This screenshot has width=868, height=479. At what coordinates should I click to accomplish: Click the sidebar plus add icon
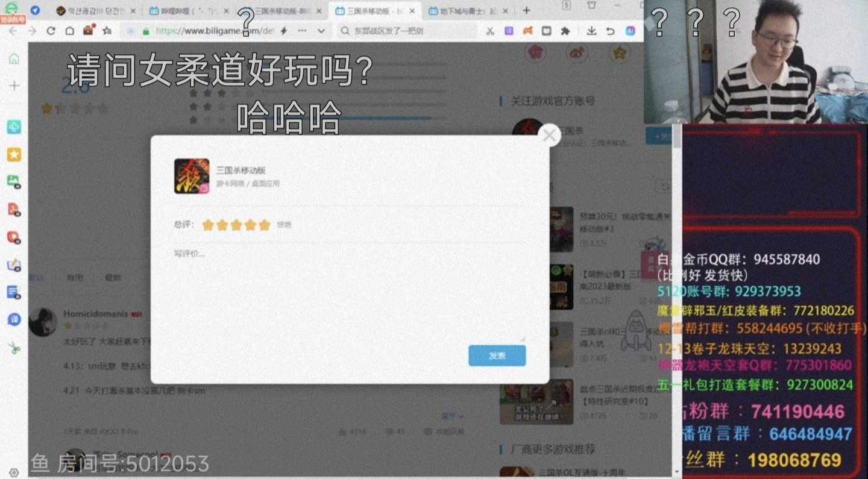tap(14, 86)
